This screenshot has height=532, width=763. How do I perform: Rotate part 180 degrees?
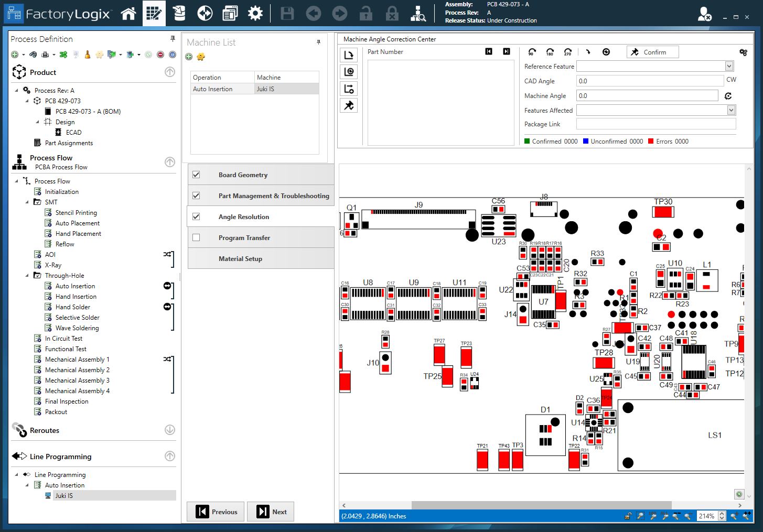(550, 52)
